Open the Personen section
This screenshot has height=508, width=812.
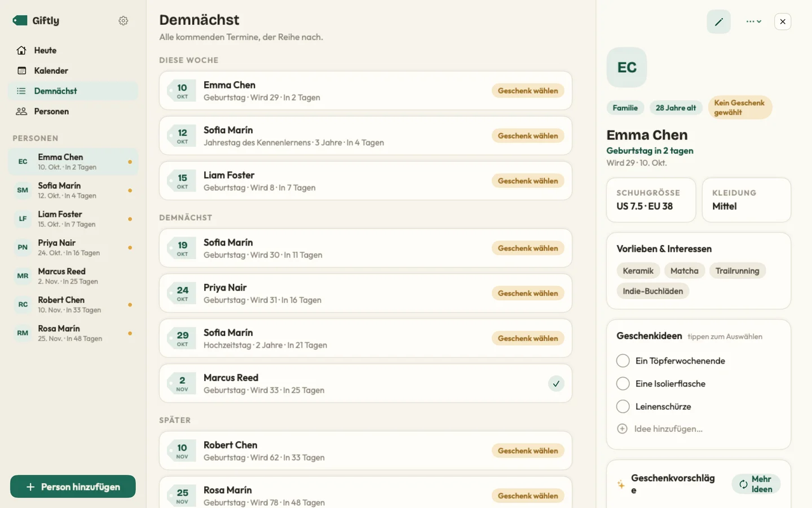click(x=73, y=111)
